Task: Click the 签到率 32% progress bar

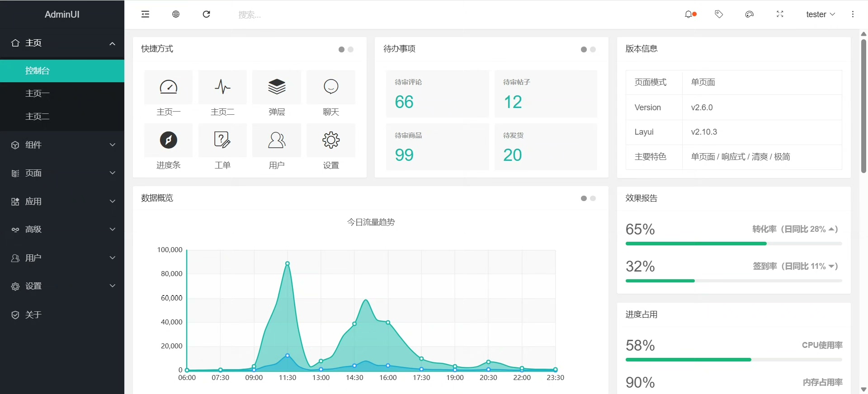Action: (x=734, y=281)
